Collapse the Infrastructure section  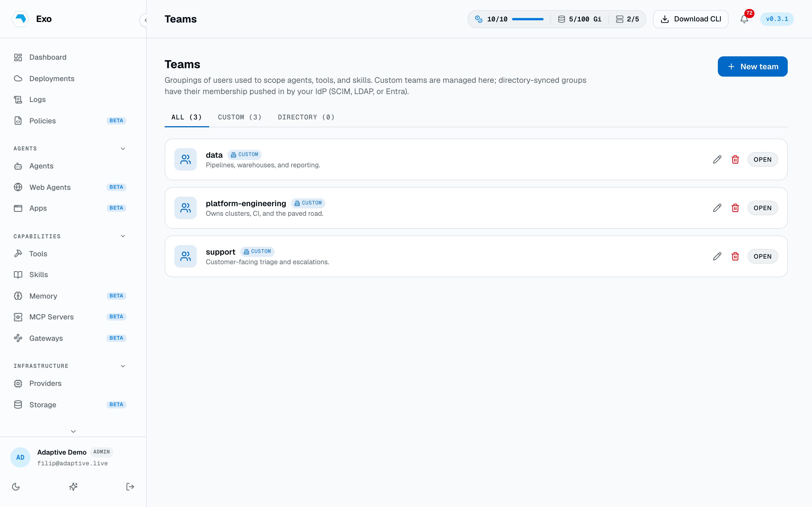123,366
